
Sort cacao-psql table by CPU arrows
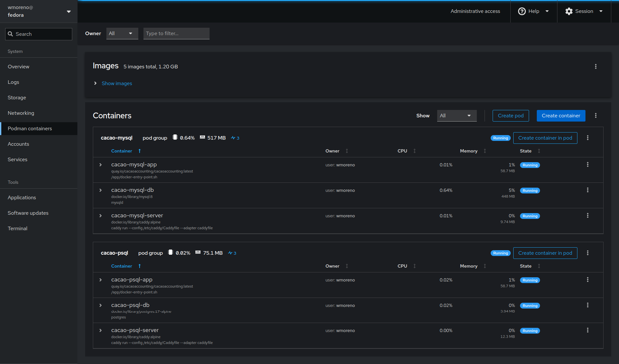coord(415,266)
